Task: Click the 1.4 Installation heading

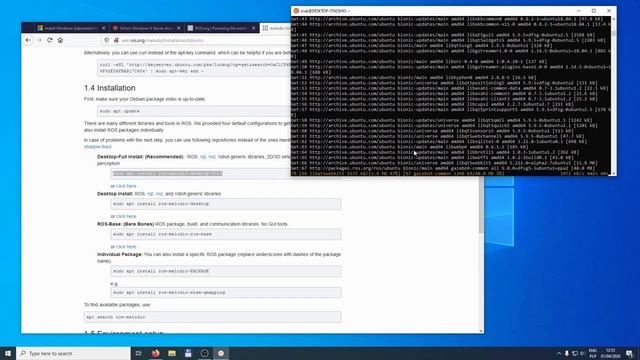Action: [109, 88]
